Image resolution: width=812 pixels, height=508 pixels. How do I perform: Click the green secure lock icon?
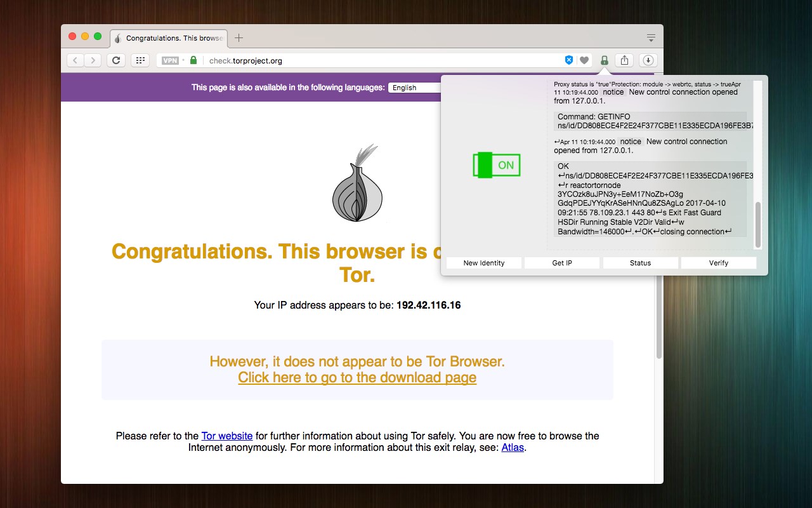(193, 60)
